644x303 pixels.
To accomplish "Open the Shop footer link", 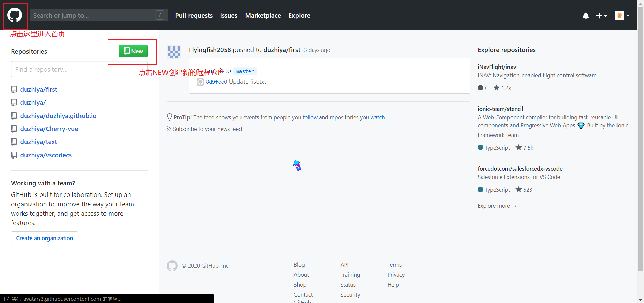I will (300, 285).
